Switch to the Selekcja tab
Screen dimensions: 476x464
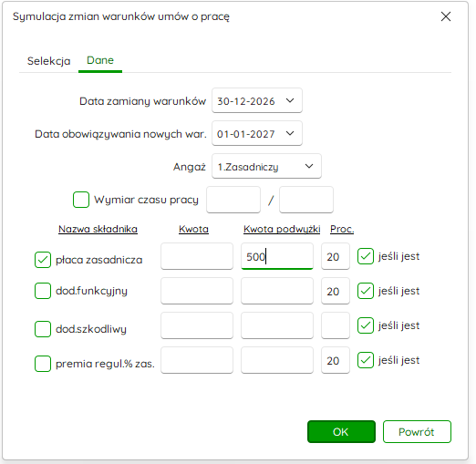pos(49,61)
